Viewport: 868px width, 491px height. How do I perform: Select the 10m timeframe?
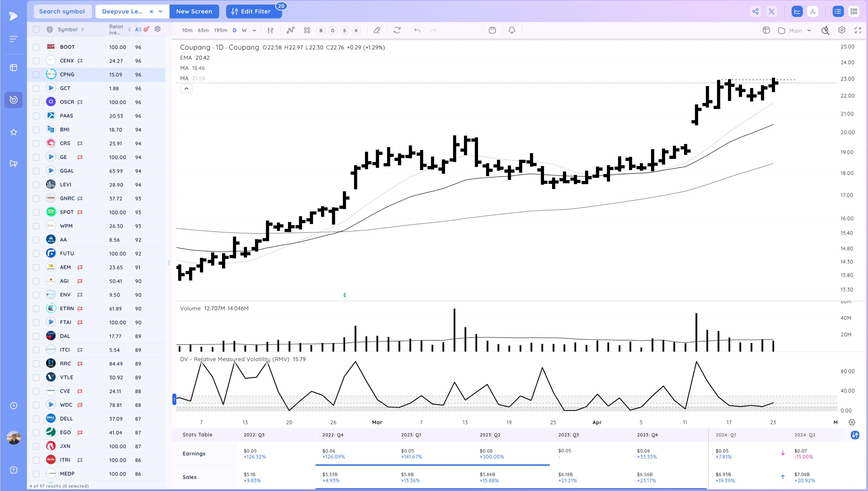coord(187,30)
